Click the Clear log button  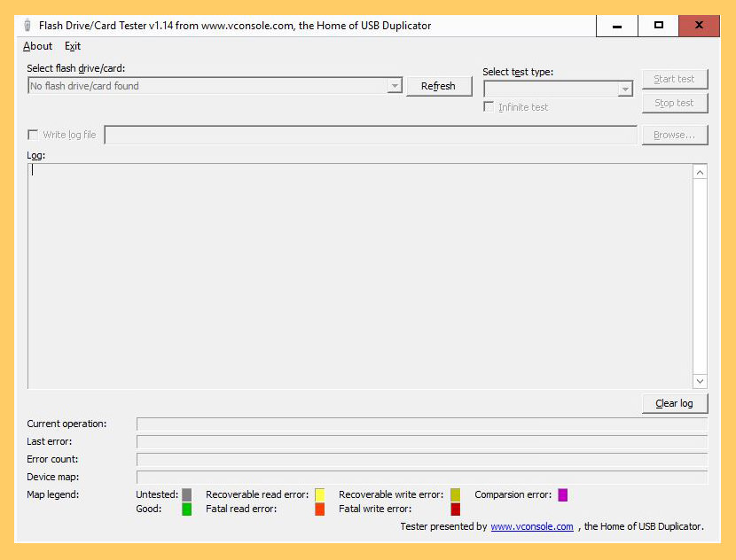[x=675, y=403]
